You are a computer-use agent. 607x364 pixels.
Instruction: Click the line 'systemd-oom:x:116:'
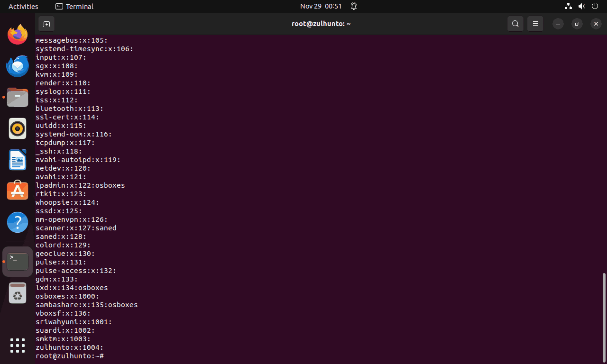coord(74,134)
